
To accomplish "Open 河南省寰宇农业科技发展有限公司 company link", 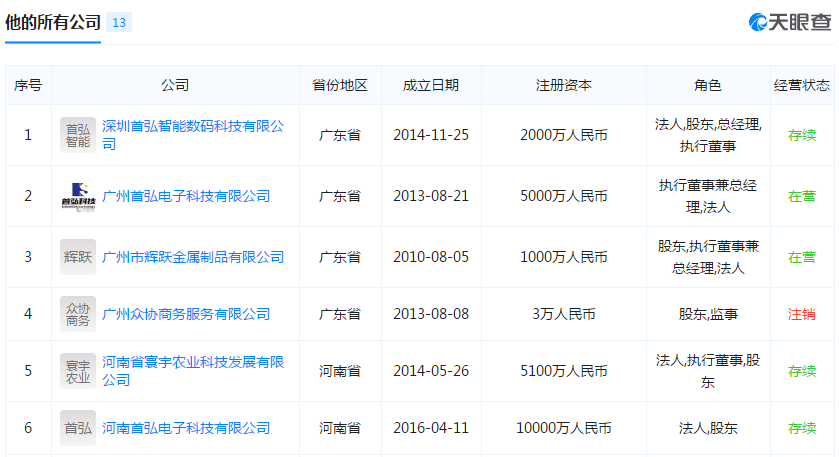I will (x=193, y=371).
